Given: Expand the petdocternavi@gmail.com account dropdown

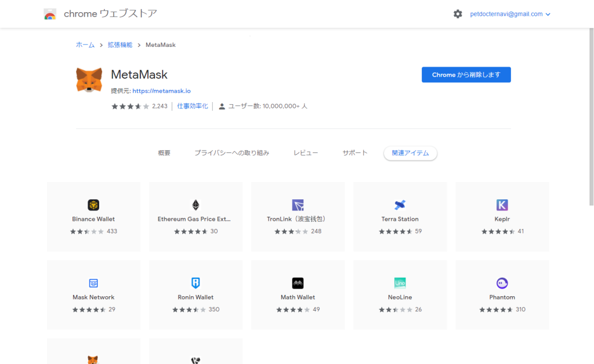Looking at the screenshot, I should 510,14.
